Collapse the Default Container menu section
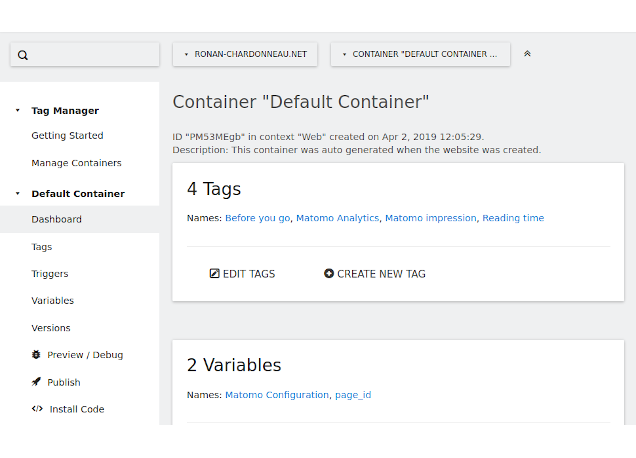Image resolution: width=636 pixels, height=458 pixels. click(x=17, y=194)
